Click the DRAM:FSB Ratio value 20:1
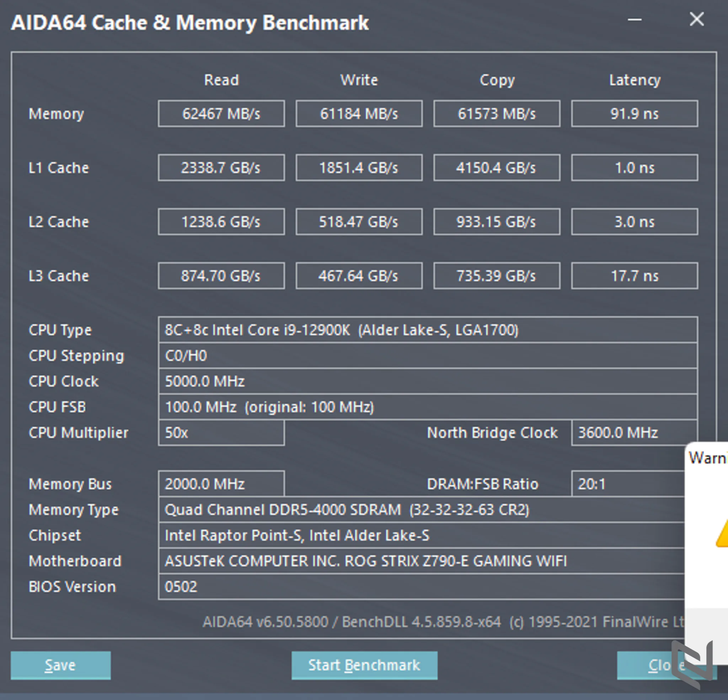The height and width of the screenshot is (700, 728). 628,484
